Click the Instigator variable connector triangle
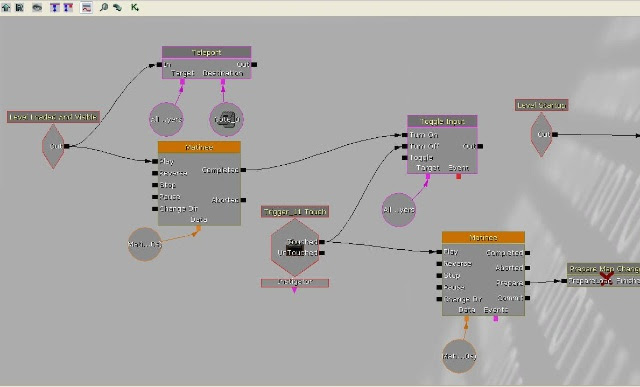The image size is (640, 387). 294,290
